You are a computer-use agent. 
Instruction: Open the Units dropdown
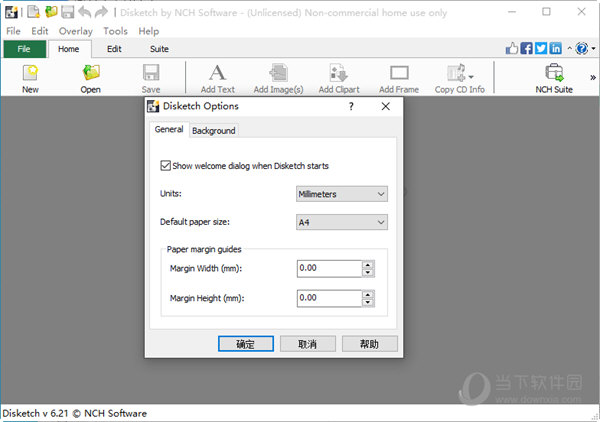[342, 194]
